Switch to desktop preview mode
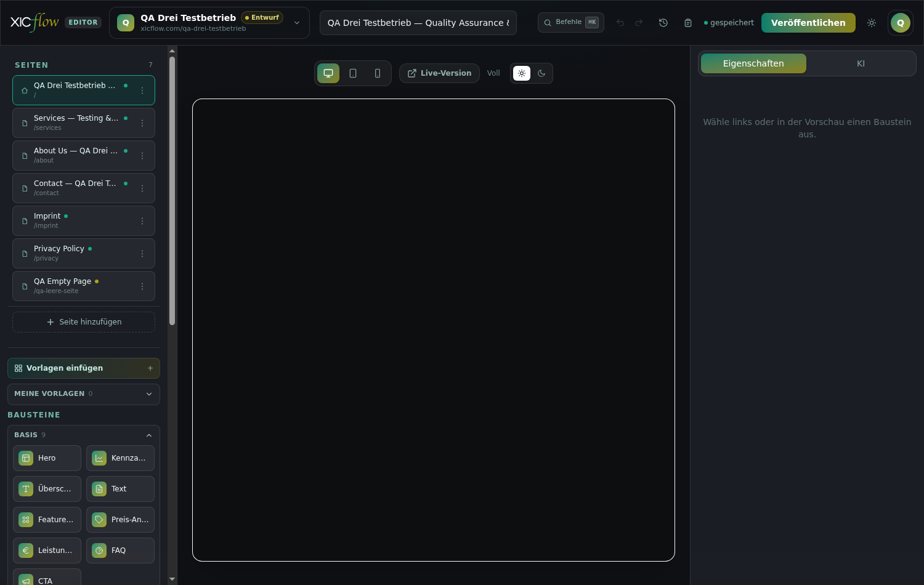Image resolution: width=924 pixels, height=585 pixels. click(328, 73)
